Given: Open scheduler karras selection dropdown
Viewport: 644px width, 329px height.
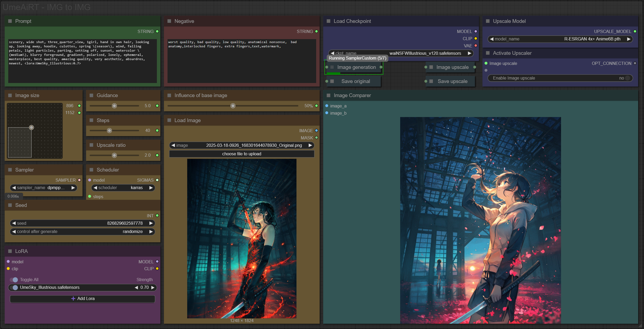Looking at the screenshot, I should pyautogui.click(x=123, y=188).
